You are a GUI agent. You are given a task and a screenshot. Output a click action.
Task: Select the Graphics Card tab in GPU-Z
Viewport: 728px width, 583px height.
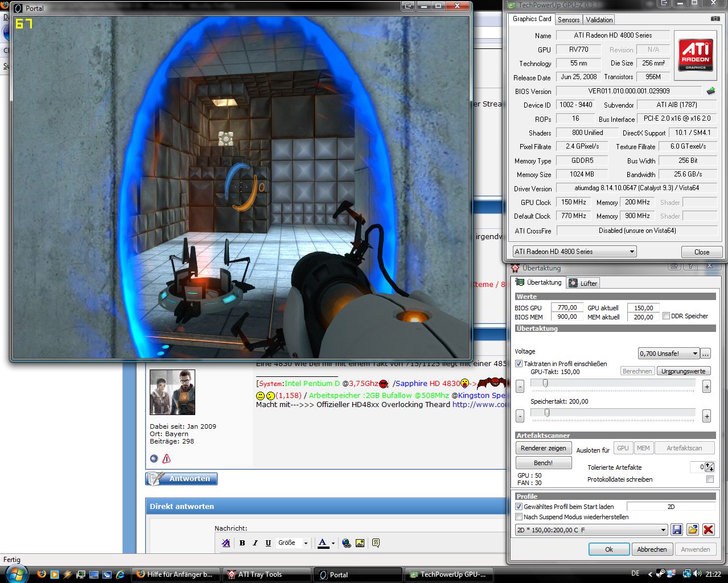[x=532, y=19]
